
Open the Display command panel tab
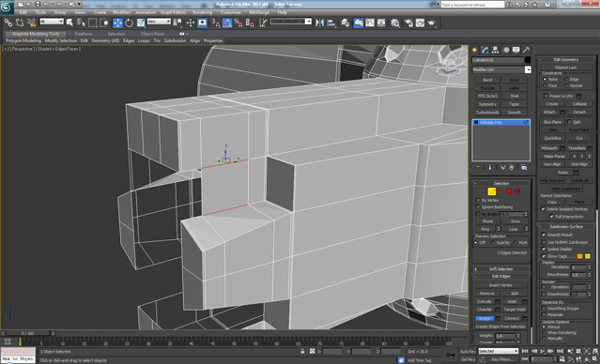(516, 50)
